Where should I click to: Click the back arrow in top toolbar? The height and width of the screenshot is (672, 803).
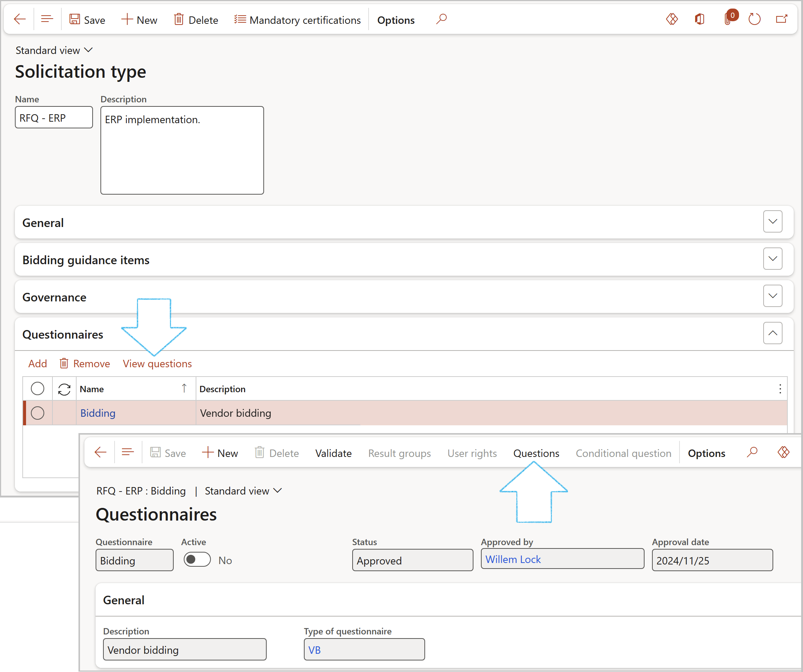point(19,19)
